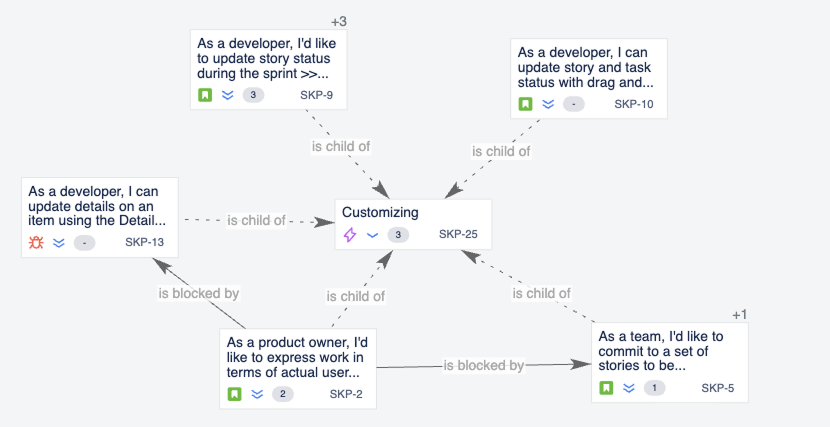Expand the +1 hidden links above SKP-5
This screenshot has width=830, height=427.
click(740, 315)
